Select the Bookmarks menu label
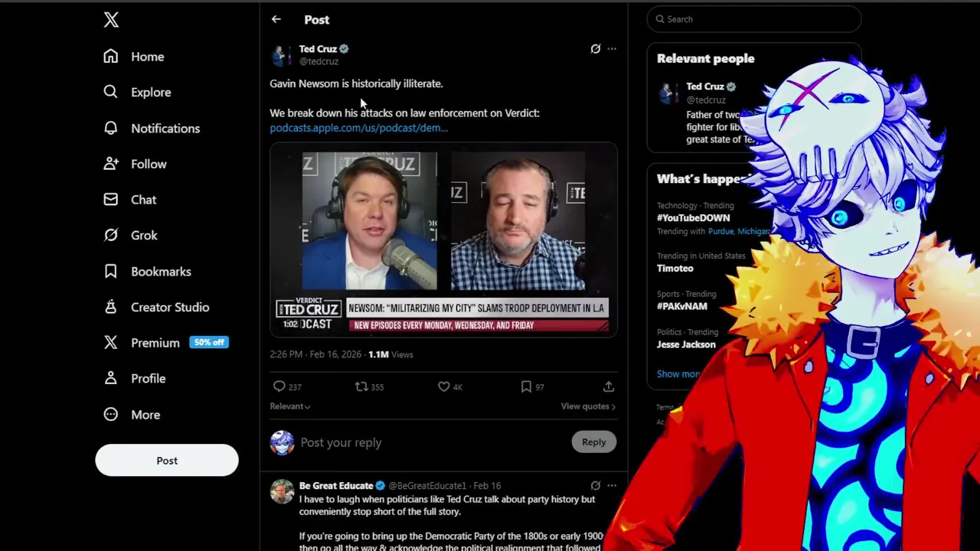 click(x=161, y=271)
